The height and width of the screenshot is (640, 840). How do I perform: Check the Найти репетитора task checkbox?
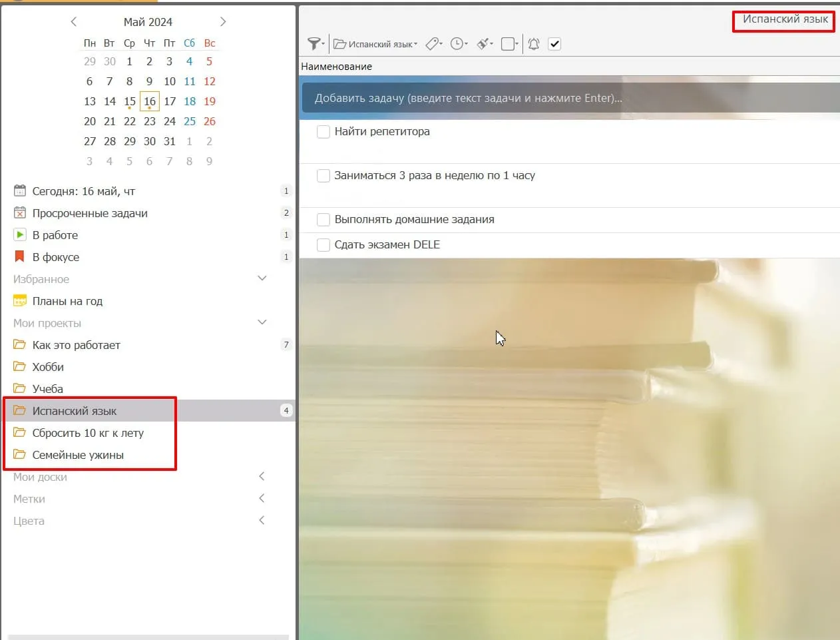[323, 132]
